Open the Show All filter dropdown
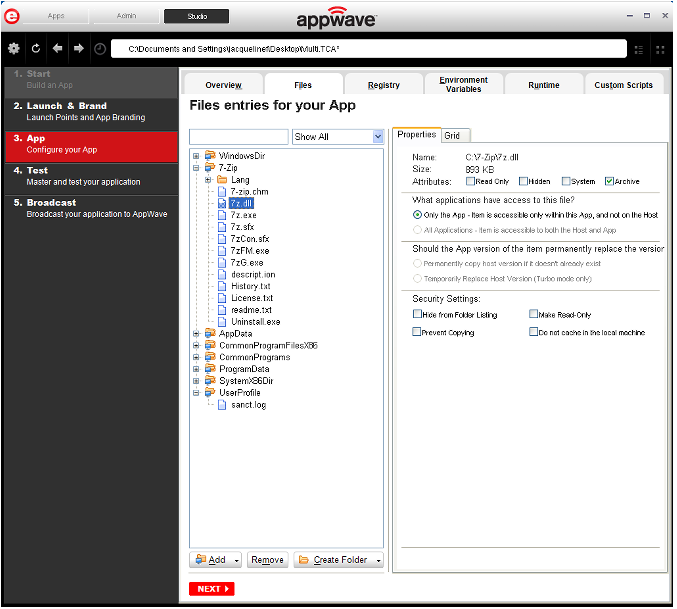Viewport: 677px width, 609px height. pos(378,137)
